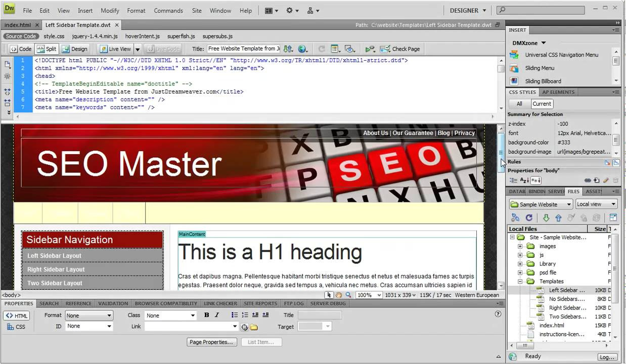Expand the images folder in Files
Screen dimensions: 626x364
click(520, 246)
